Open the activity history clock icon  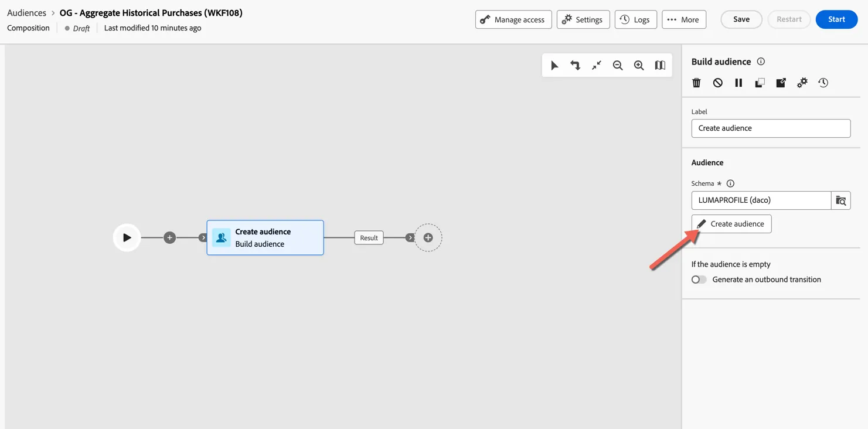pyautogui.click(x=823, y=83)
